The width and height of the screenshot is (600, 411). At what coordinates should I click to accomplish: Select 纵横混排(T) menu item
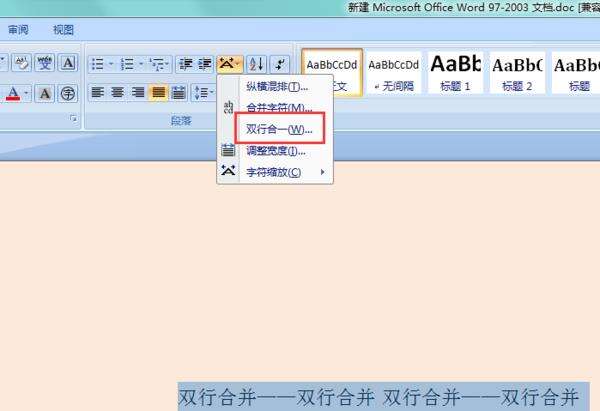click(275, 86)
